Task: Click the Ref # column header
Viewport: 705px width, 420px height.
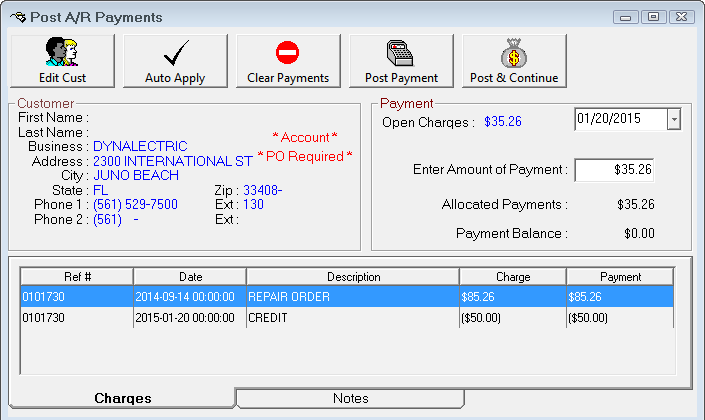Action: pos(76,277)
